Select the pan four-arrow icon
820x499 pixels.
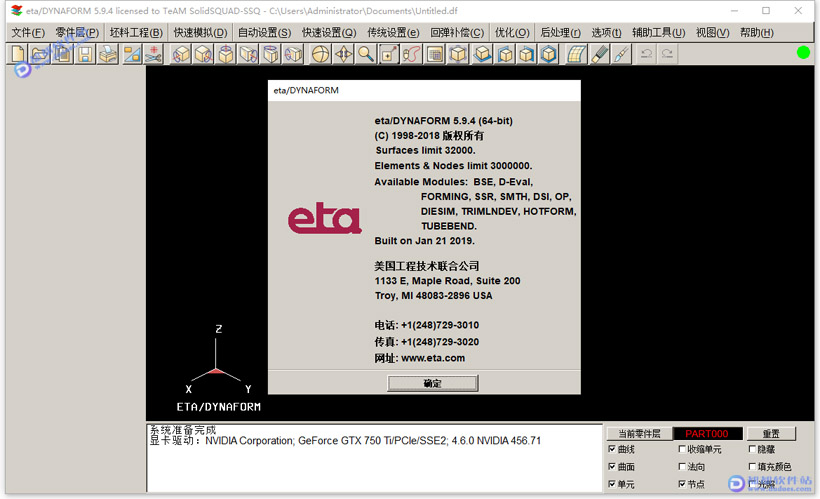click(x=343, y=54)
